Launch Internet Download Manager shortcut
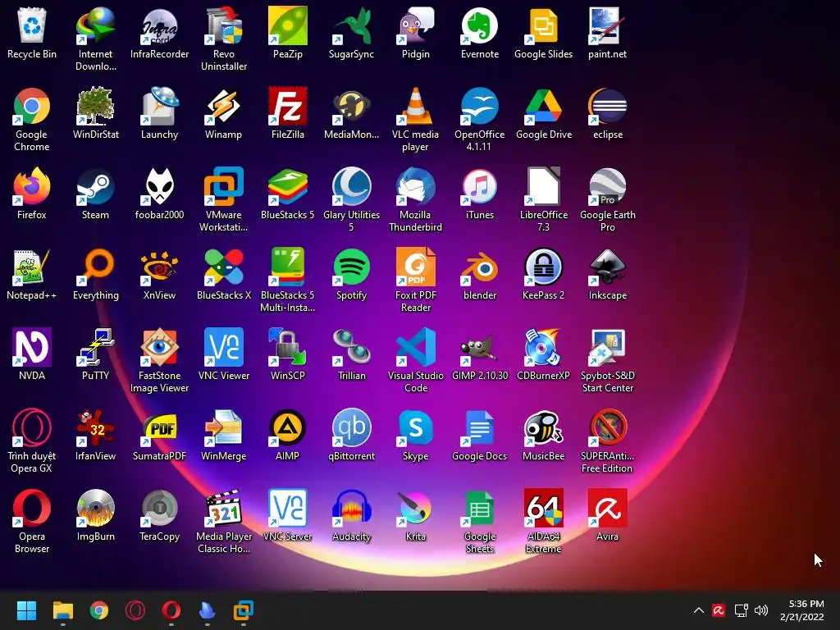840x630 pixels. [x=95, y=25]
